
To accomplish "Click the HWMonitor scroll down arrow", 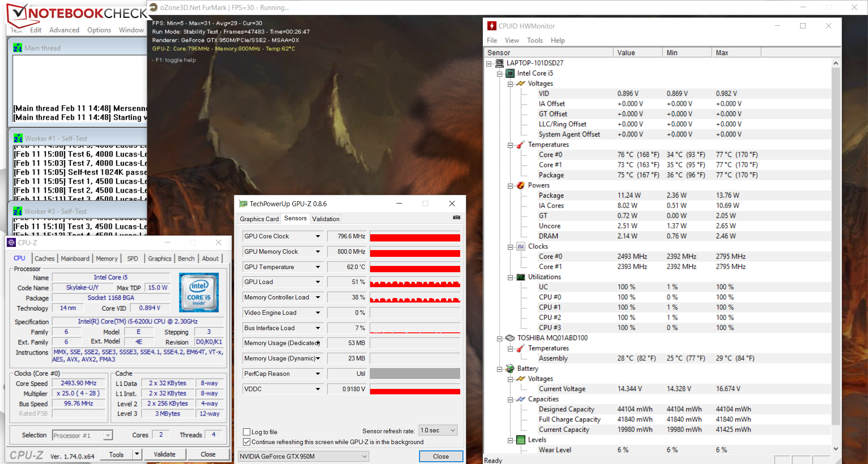I will click(x=835, y=449).
